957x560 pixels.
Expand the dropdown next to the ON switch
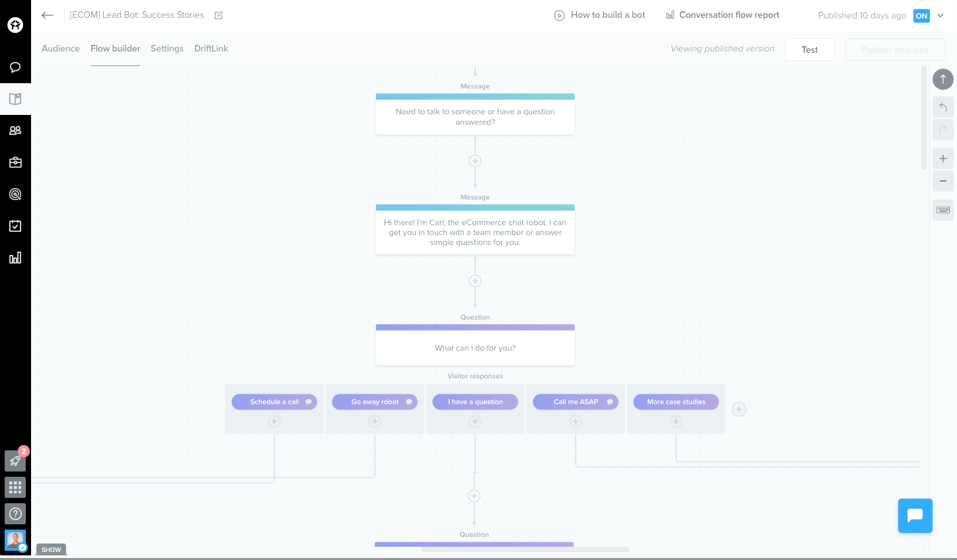click(x=940, y=15)
